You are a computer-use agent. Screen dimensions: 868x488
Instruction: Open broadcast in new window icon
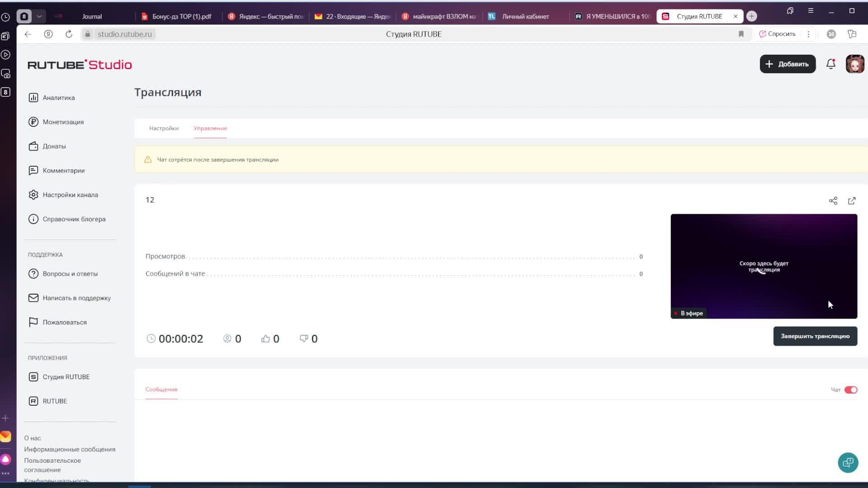point(852,201)
